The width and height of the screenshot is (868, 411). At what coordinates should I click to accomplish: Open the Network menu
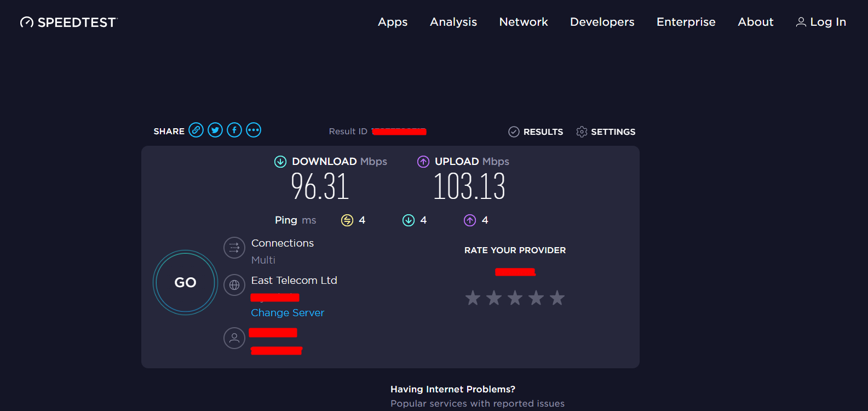(524, 22)
